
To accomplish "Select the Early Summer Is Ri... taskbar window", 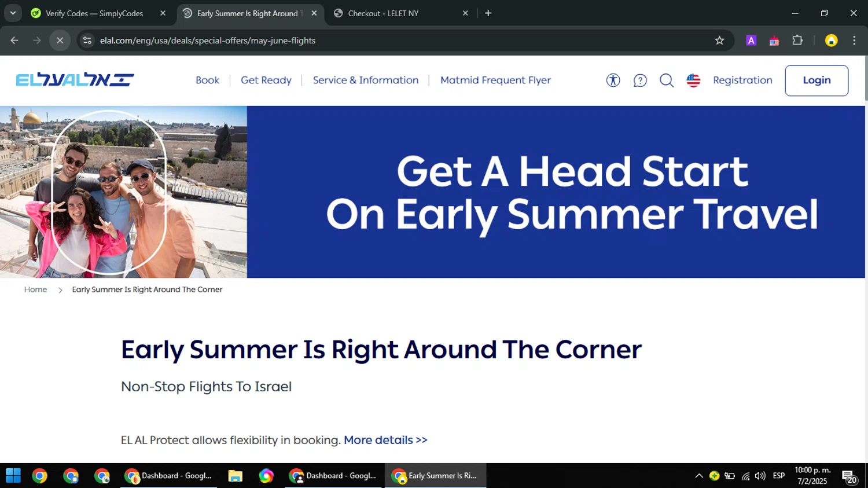I will point(435,476).
